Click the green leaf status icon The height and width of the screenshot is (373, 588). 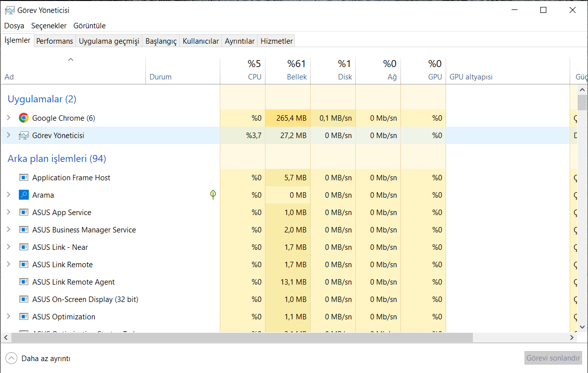tap(213, 195)
